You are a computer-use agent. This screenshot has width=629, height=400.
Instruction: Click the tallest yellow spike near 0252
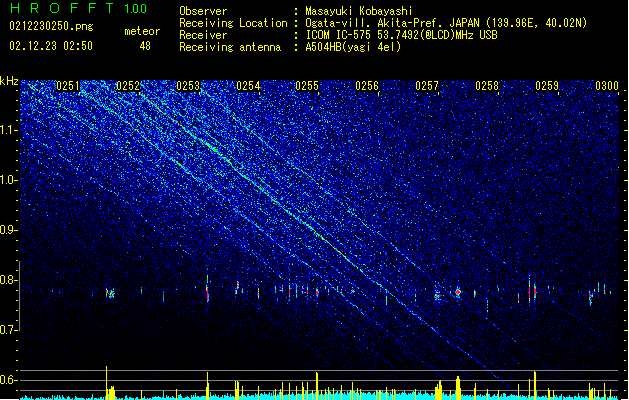(106, 382)
